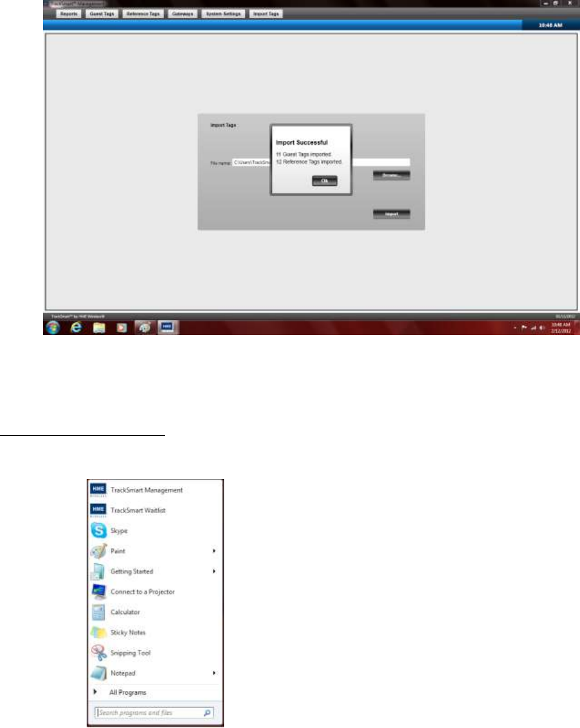
Task: Open Windows Media Player taskbar icon
Action: pyautogui.click(x=121, y=328)
